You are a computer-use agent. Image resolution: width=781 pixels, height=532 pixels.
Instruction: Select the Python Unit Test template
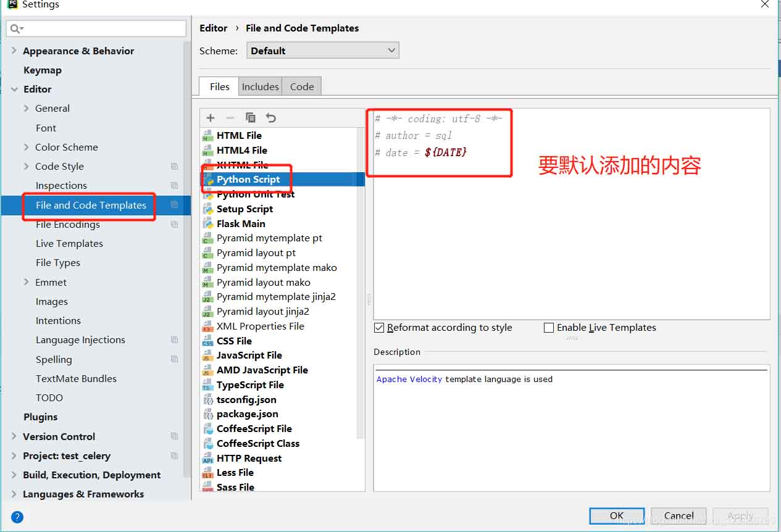tap(256, 194)
